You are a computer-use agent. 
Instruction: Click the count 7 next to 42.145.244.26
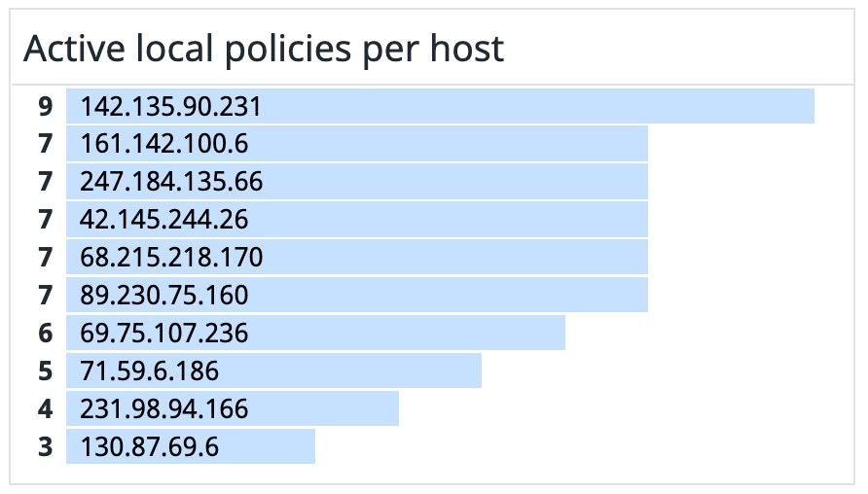45,220
